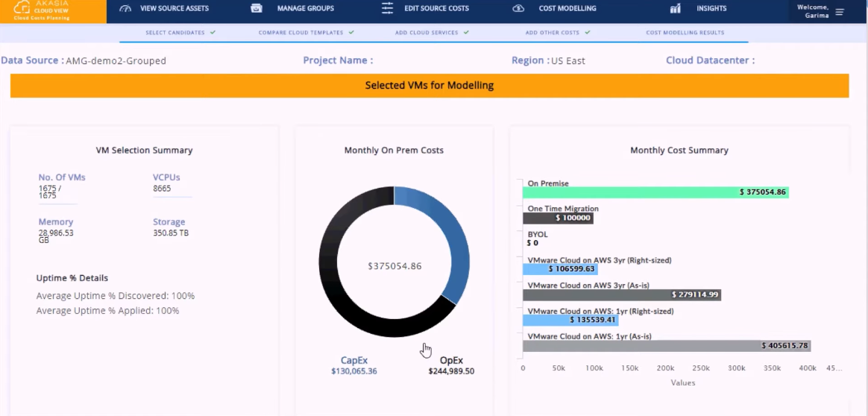
Task: Click the Selected VMs for Modelling banner
Action: click(x=430, y=86)
